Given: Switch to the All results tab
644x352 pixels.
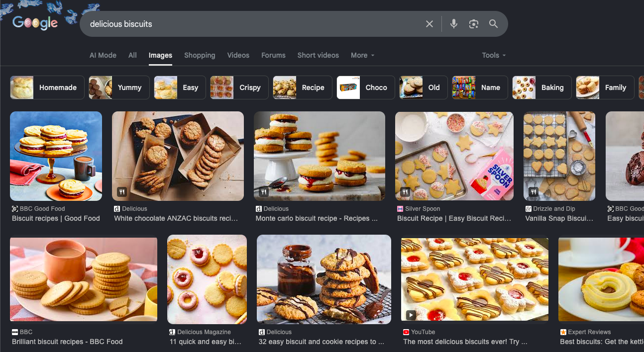Looking at the screenshot, I should click(132, 55).
